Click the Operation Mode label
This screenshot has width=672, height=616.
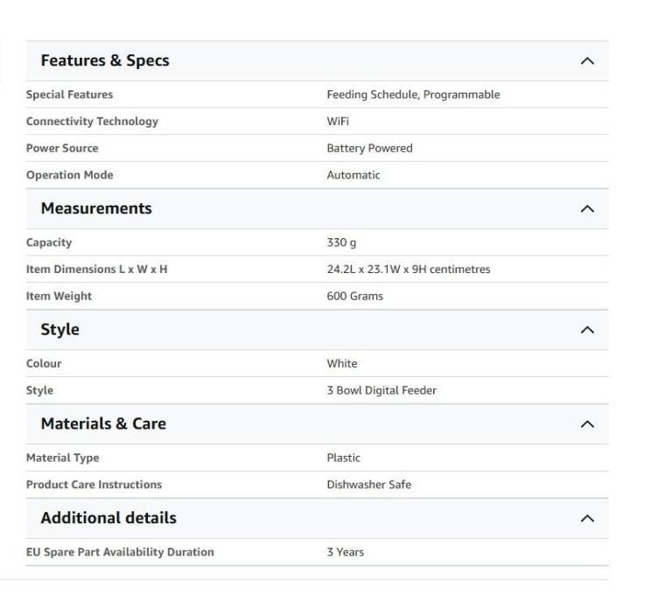[69, 175]
